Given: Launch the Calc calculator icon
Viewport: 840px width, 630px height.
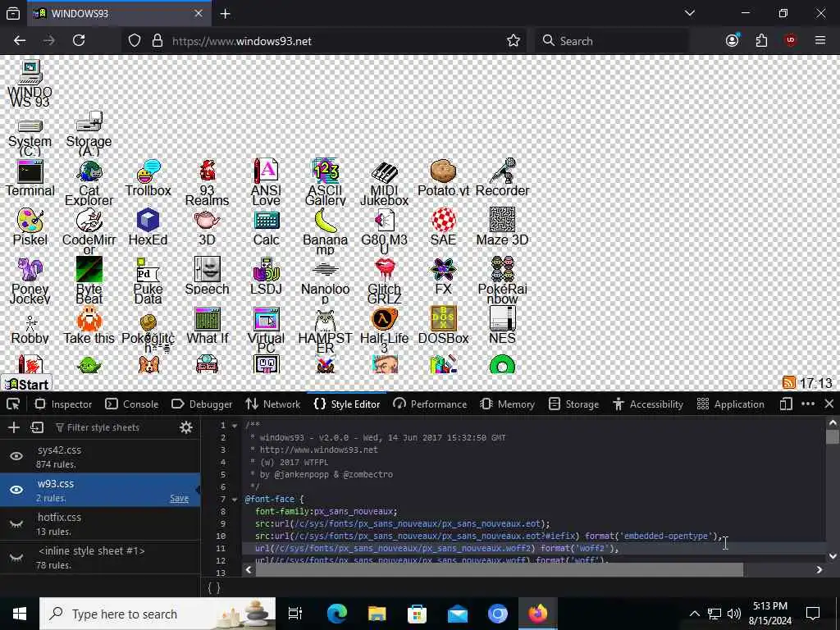Looking at the screenshot, I should pos(267,228).
